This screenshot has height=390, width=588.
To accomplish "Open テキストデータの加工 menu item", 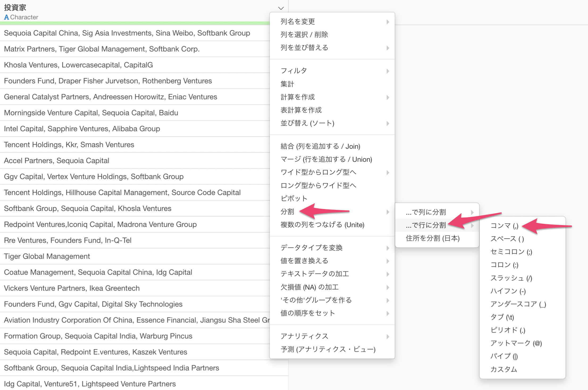I will click(332, 274).
